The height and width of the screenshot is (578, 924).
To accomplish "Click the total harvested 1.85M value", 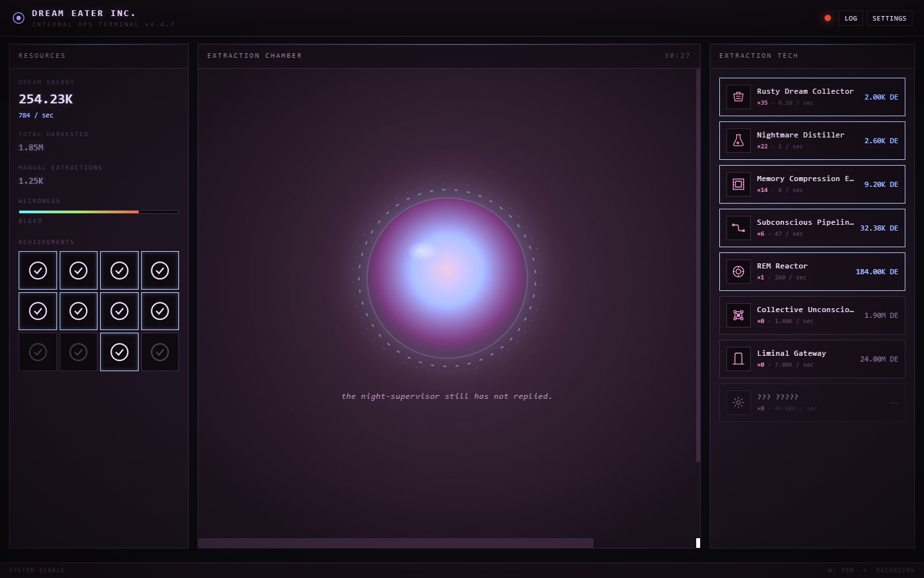I will (31, 147).
